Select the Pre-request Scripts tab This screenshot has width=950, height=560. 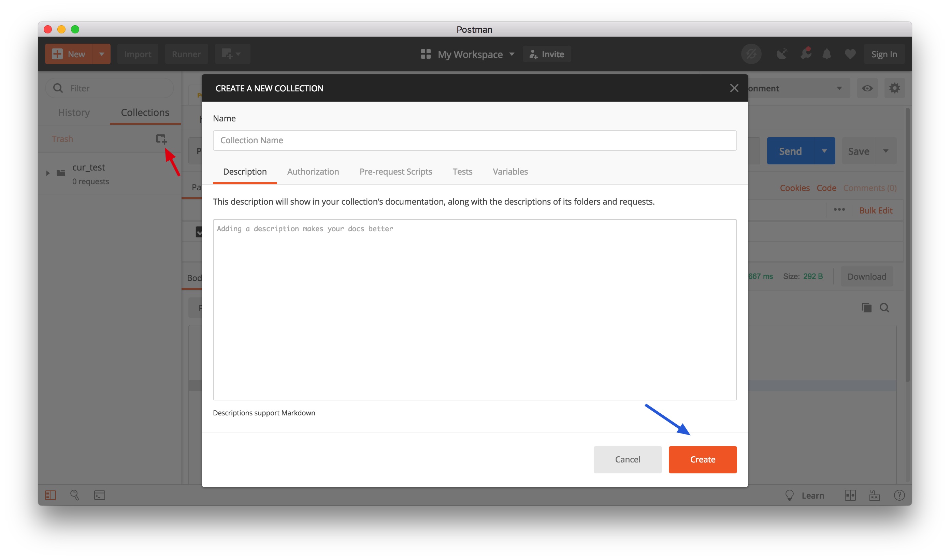[395, 172]
